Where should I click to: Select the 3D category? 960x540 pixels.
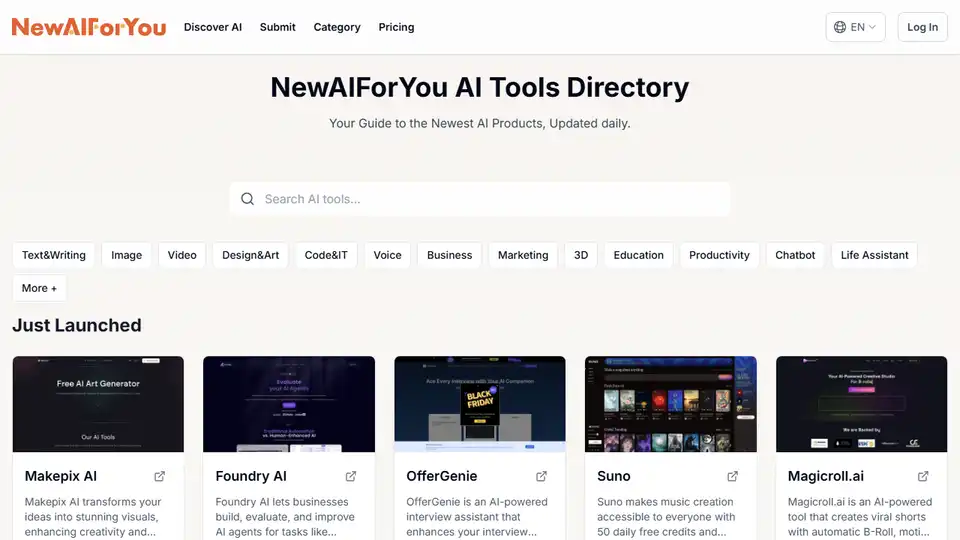pyautogui.click(x=581, y=255)
